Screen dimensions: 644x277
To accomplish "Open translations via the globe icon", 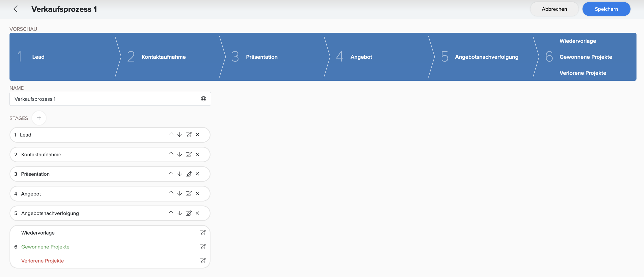I will click(203, 99).
